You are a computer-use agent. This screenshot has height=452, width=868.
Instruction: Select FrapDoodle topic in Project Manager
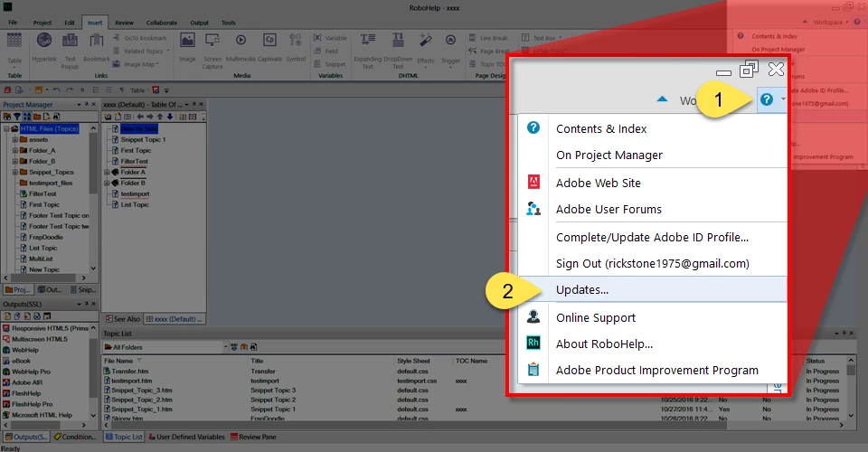[x=41, y=237]
